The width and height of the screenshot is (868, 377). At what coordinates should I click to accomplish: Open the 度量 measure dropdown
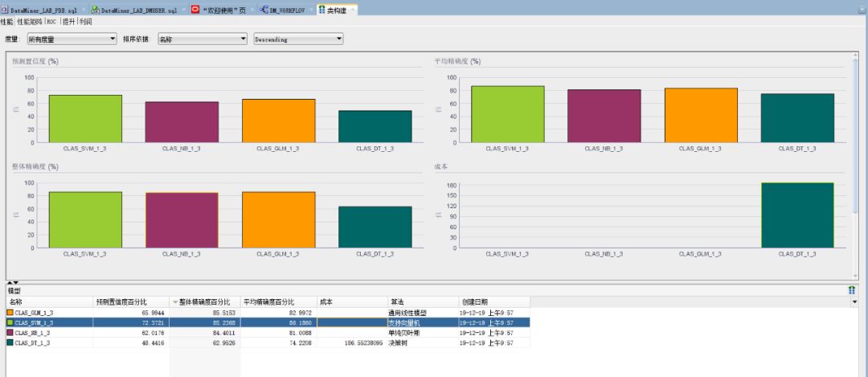pyautogui.click(x=72, y=39)
